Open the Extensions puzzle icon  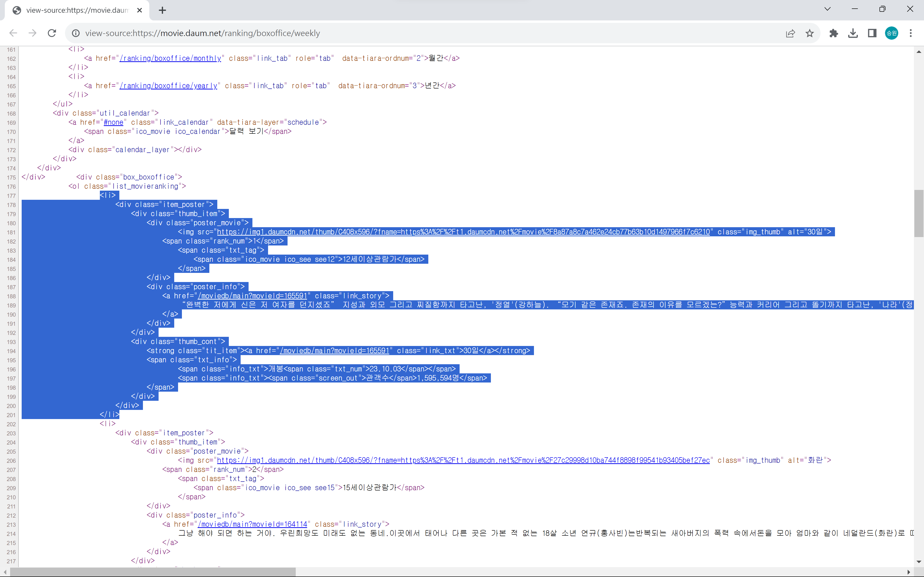click(834, 33)
